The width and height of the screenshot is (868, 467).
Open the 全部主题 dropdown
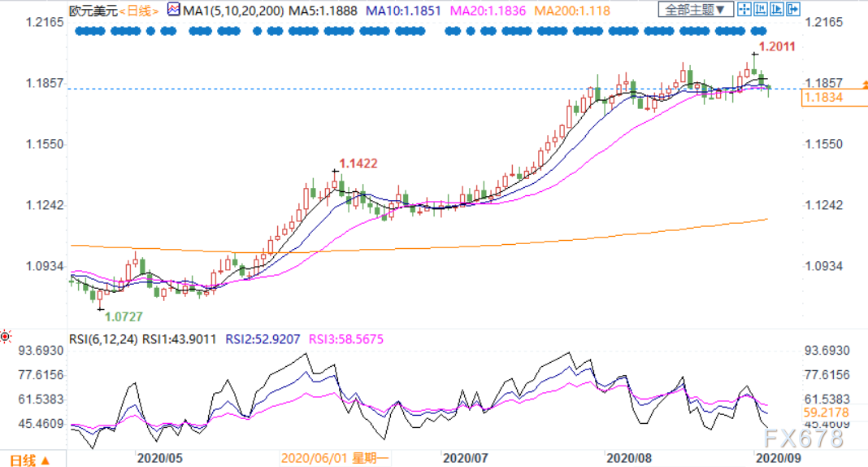click(x=695, y=10)
